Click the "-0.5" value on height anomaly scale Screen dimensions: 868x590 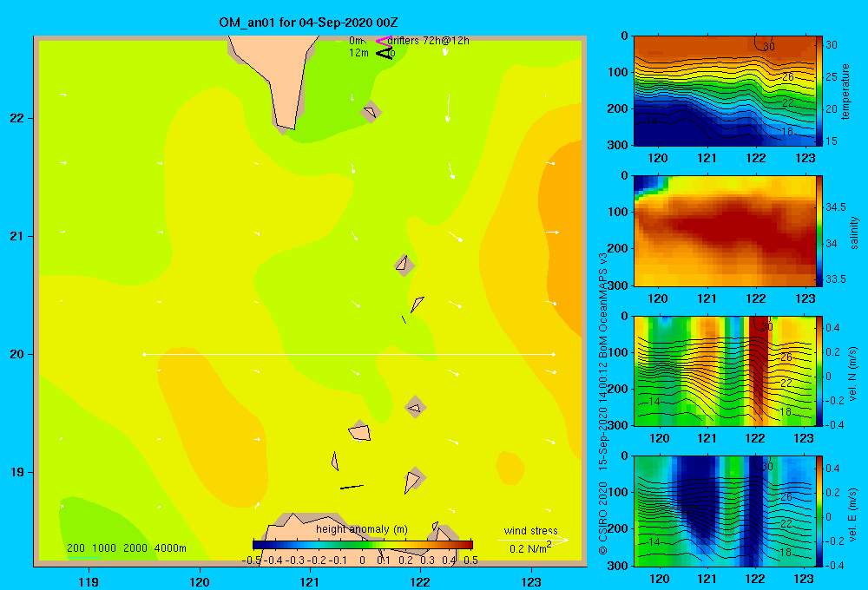tap(252, 560)
